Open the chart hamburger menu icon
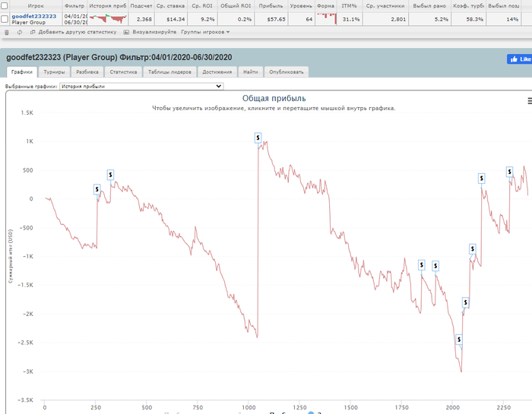This screenshot has height=414, width=532. coord(530,101)
